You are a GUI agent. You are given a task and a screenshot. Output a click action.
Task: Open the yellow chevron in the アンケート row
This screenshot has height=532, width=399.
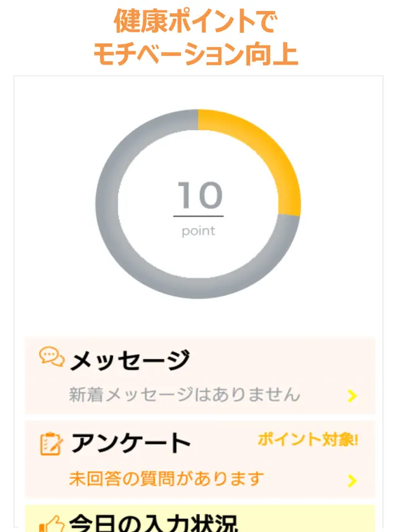(x=352, y=481)
